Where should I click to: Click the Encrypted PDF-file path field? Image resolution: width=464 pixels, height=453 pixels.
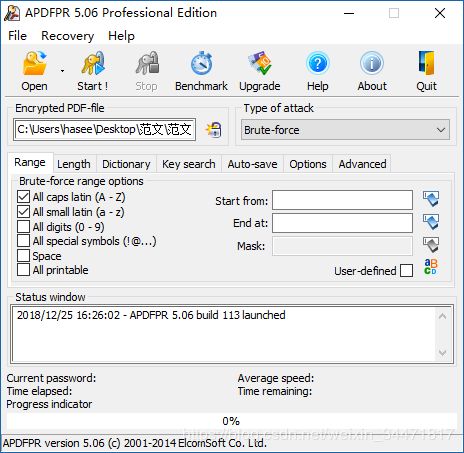[x=104, y=129]
